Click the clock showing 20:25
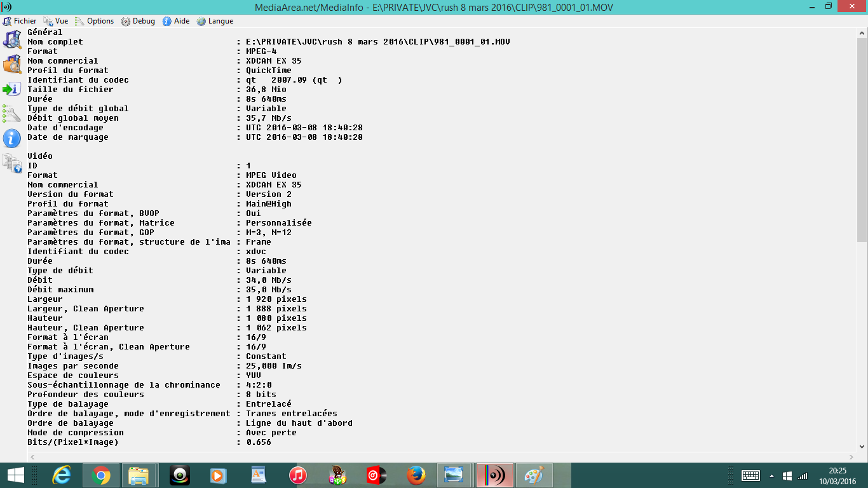The image size is (868, 488). click(837, 471)
